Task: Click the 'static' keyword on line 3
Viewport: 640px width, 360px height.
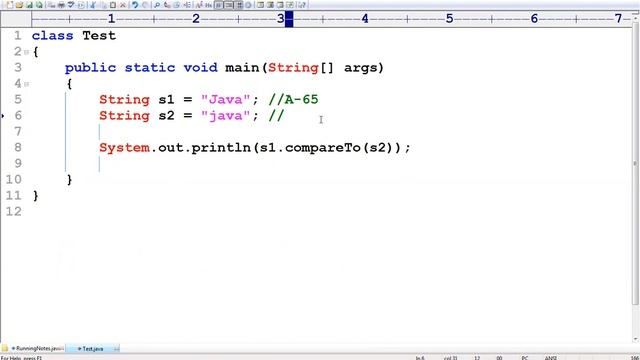Action: point(150,67)
